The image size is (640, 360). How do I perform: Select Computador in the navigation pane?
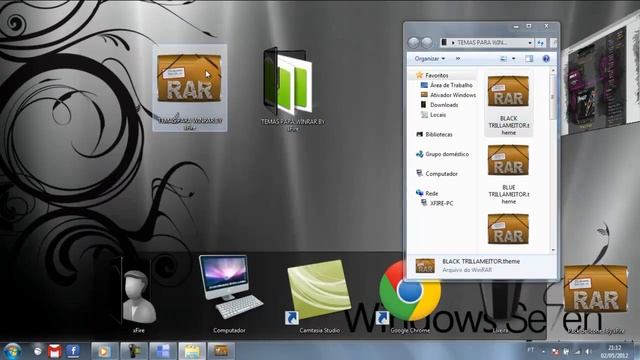[x=441, y=174]
